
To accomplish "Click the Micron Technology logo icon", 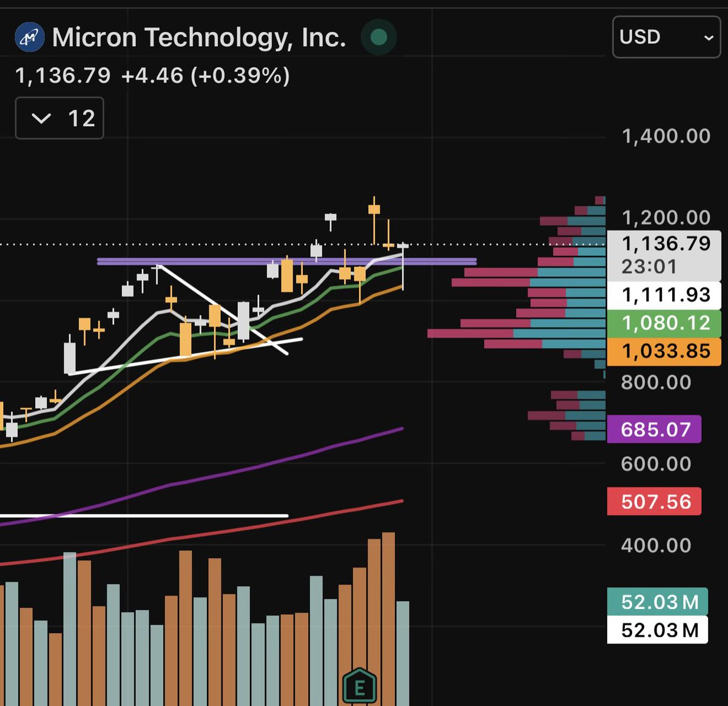I will 29,38.
